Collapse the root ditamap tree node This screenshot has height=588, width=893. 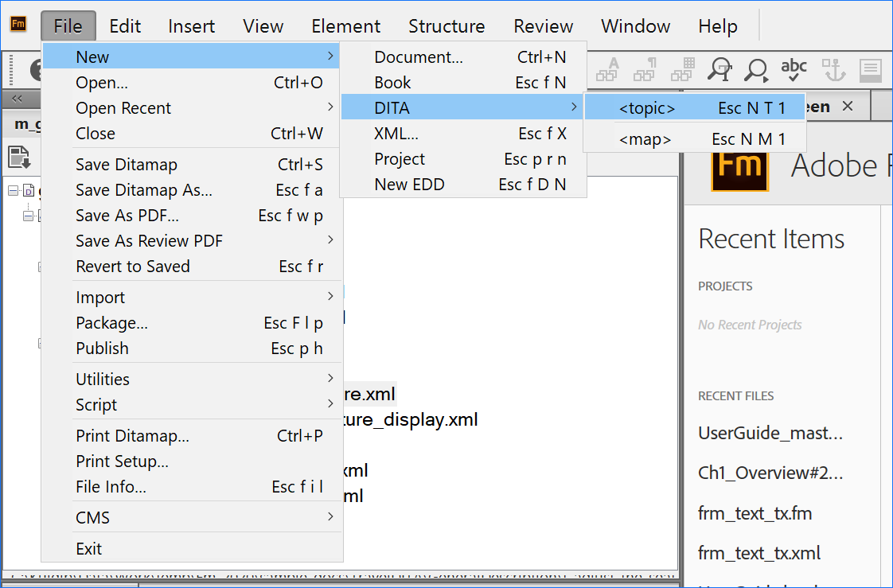coord(13,190)
